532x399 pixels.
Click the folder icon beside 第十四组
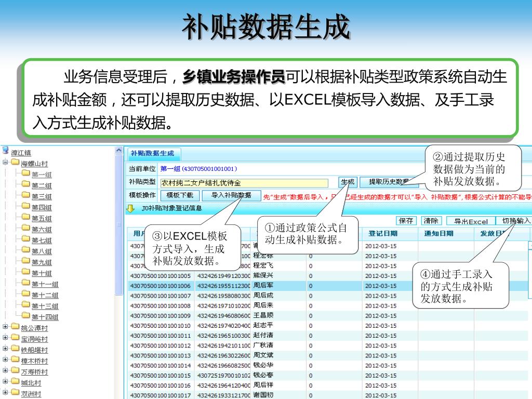coord(26,315)
